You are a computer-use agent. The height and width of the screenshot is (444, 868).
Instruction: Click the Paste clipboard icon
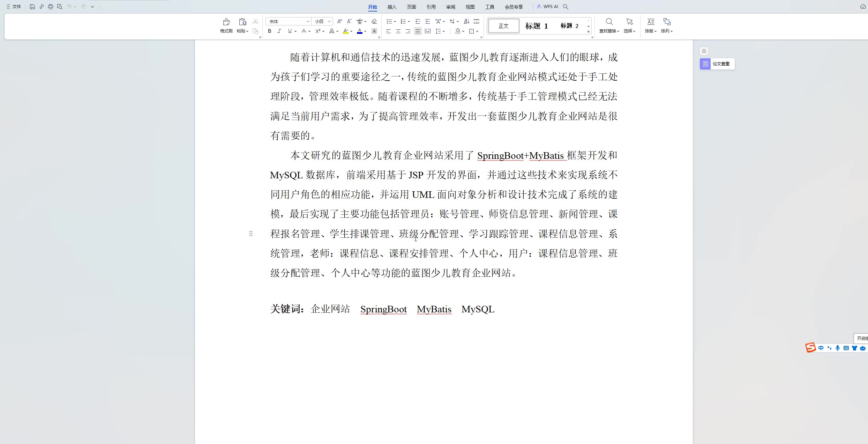(x=242, y=22)
